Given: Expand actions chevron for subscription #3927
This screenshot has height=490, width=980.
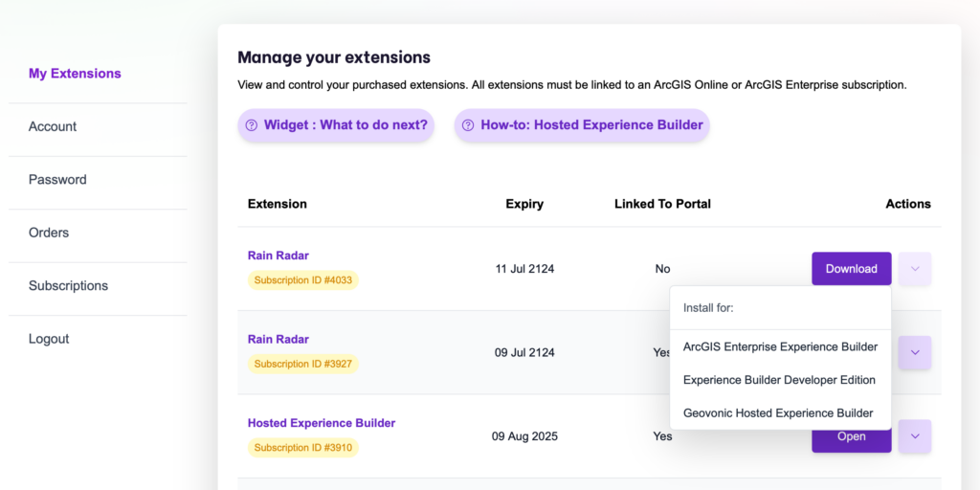Looking at the screenshot, I should pos(915,352).
